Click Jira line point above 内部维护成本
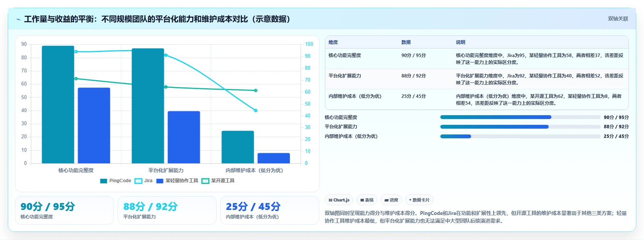The image size is (644, 240). coord(256,111)
